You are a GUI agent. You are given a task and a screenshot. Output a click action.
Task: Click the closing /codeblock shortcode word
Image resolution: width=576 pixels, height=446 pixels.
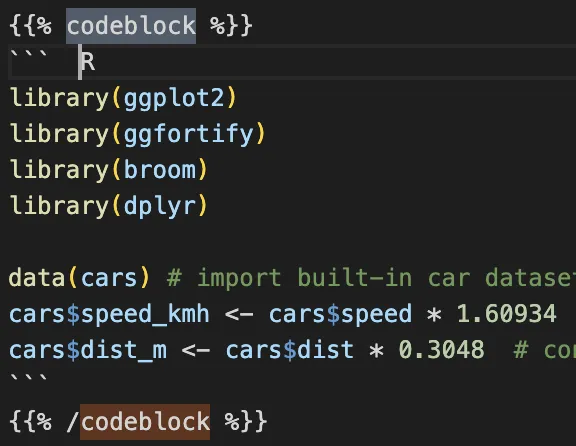point(145,422)
